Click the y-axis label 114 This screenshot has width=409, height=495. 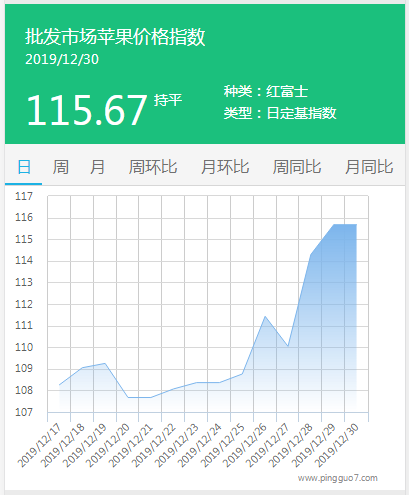(24, 260)
